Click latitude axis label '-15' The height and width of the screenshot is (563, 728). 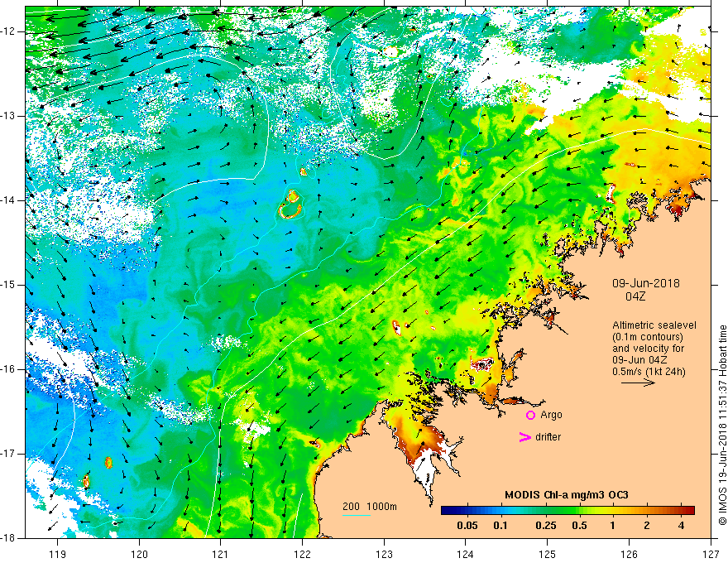8,285
